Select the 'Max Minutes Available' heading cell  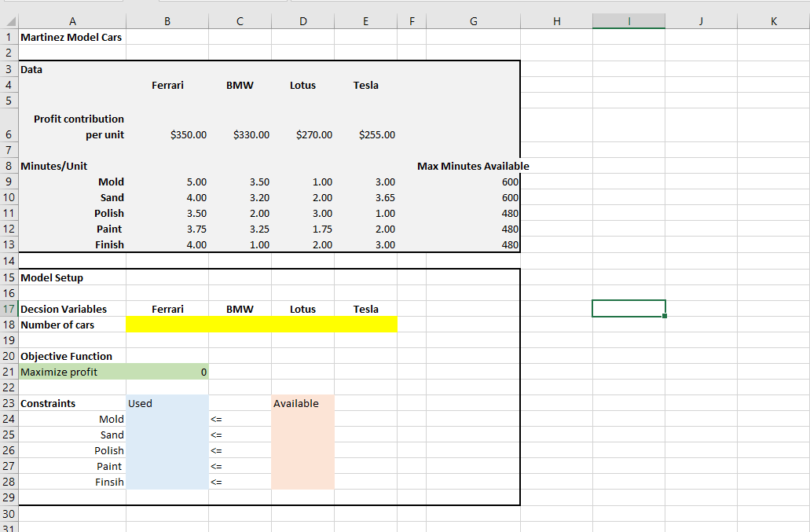473,166
